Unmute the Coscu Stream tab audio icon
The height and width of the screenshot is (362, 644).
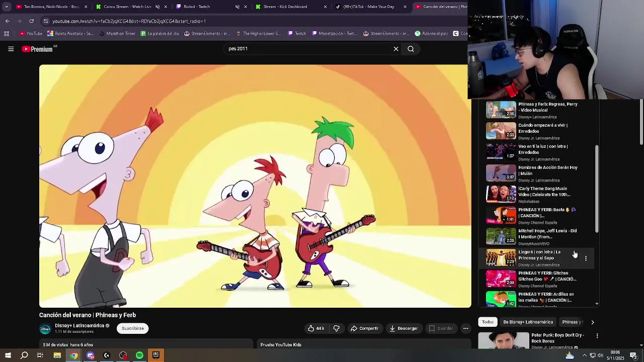click(157, 7)
